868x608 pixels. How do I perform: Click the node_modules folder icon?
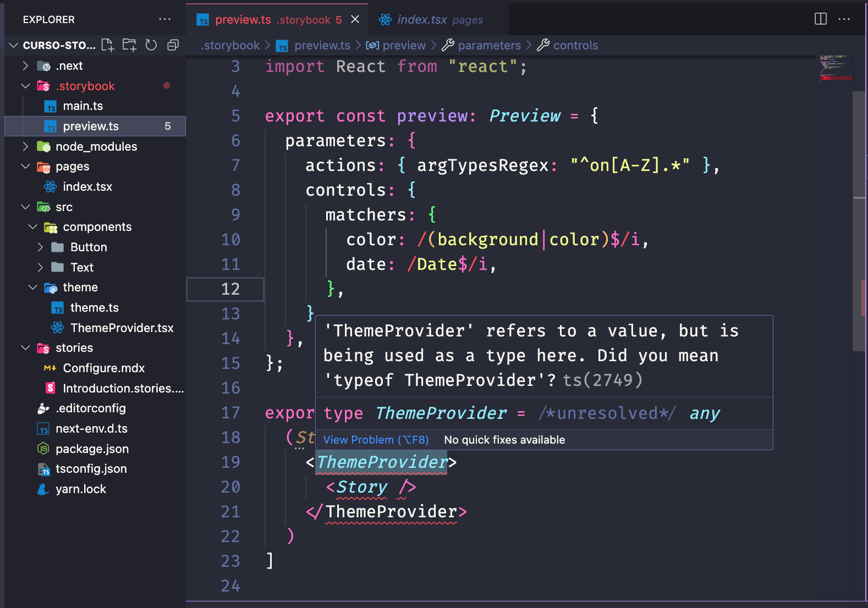pos(43,147)
